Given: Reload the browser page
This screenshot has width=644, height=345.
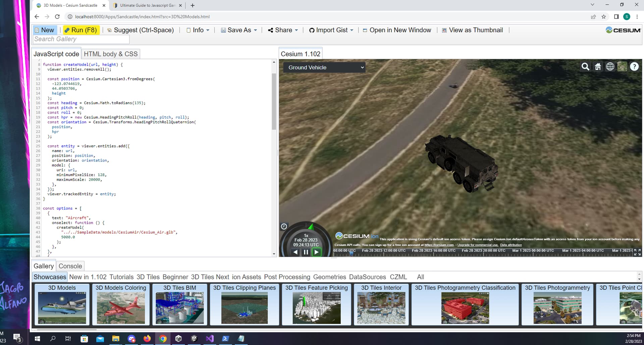Looking at the screenshot, I should click(57, 16).
